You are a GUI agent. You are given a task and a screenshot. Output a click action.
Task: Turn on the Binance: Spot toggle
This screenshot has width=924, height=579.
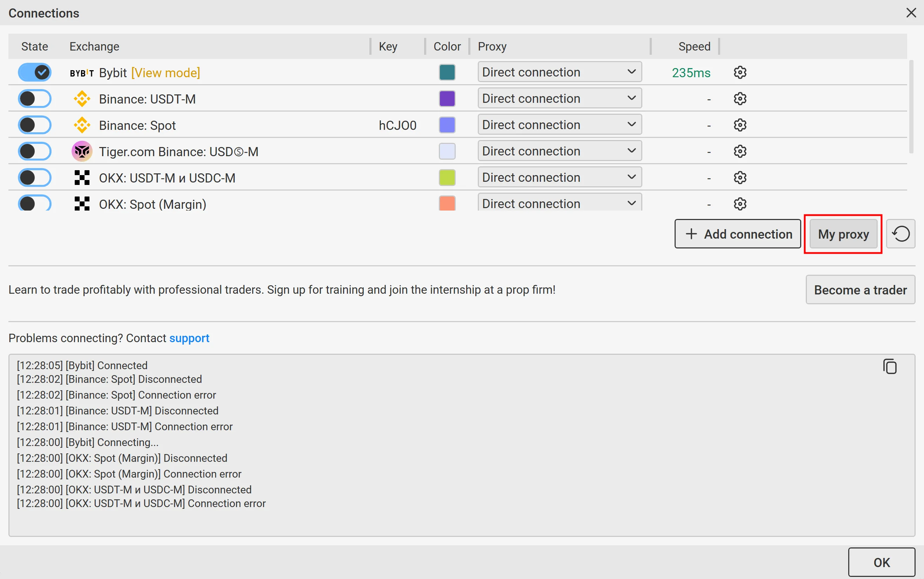click(x=35, y=125)
